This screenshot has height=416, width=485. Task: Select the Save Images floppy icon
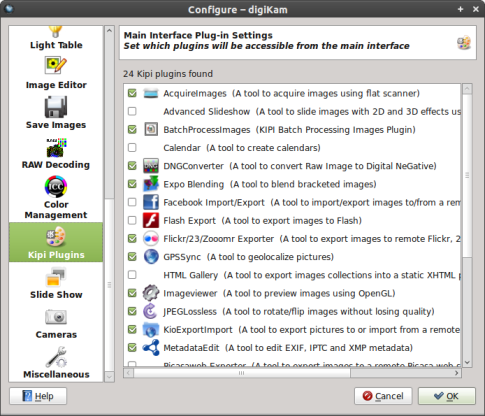pos(56,107)
